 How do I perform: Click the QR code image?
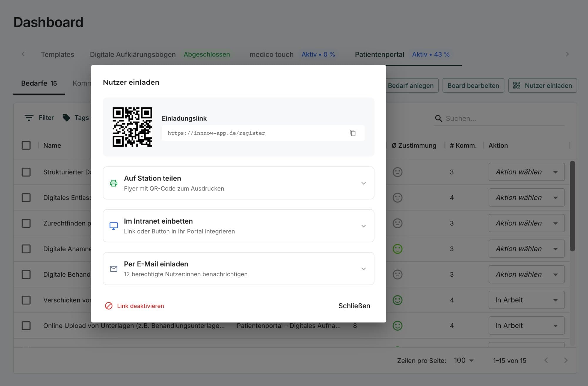132,127
